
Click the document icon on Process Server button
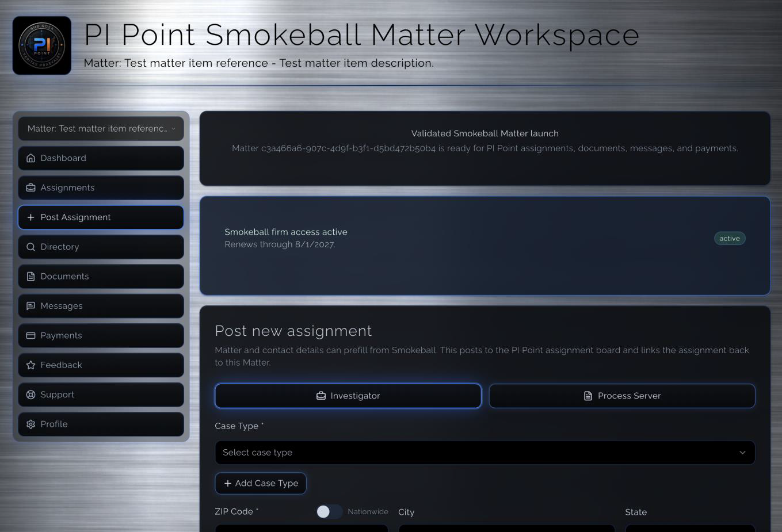coord(588,396)
